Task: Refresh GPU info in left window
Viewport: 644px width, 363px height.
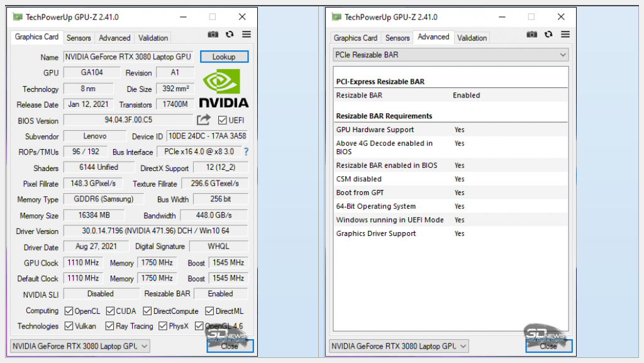Action: point(230,35)
